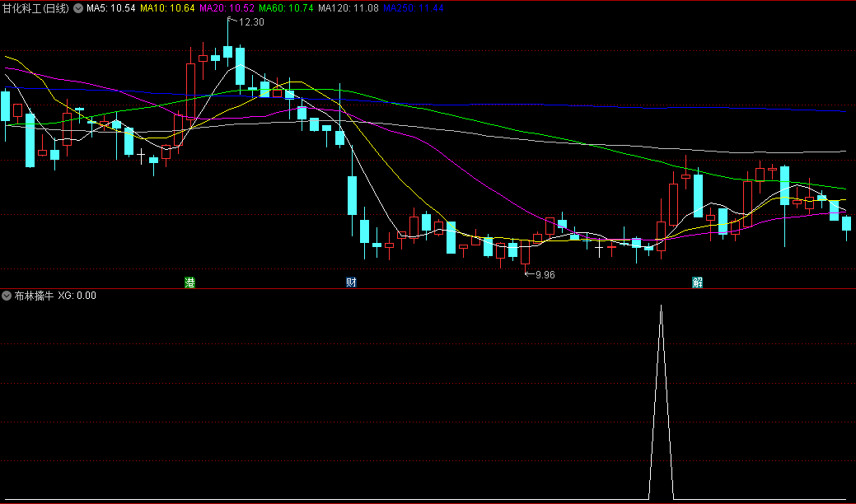Image resolution: width=856 pixels, height=504 pixels.
Task: Open the dropdown arrow beside 甘化科工(日线)
Action: [78, 8]
